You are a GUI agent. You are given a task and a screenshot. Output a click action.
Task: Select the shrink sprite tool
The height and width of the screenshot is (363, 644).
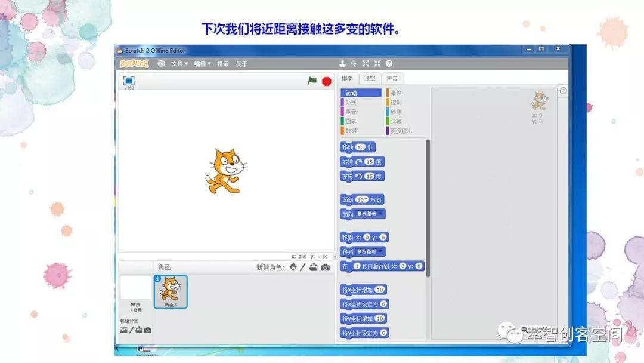point(377,63)
